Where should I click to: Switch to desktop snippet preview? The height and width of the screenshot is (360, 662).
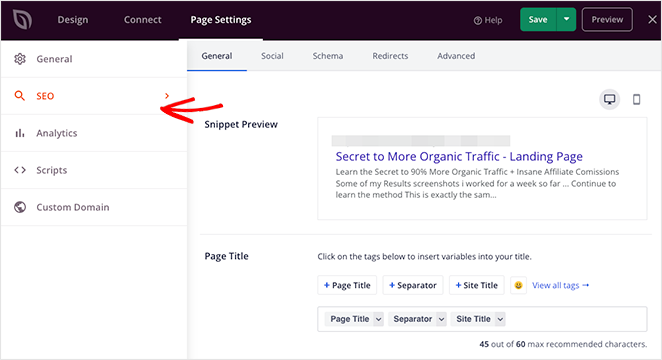[x=609, y=99]
